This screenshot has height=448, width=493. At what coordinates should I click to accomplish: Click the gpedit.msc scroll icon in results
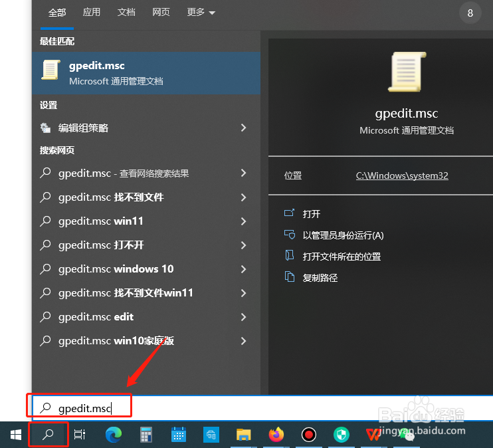(50, 70)
